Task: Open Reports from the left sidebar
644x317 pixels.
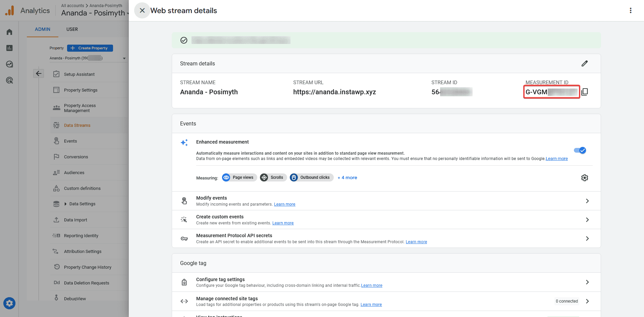Action: pos(9,48)
